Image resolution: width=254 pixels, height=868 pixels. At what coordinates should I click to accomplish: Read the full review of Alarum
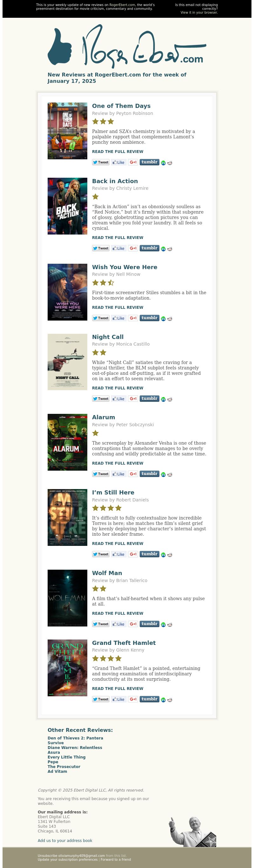click(117, 463)
